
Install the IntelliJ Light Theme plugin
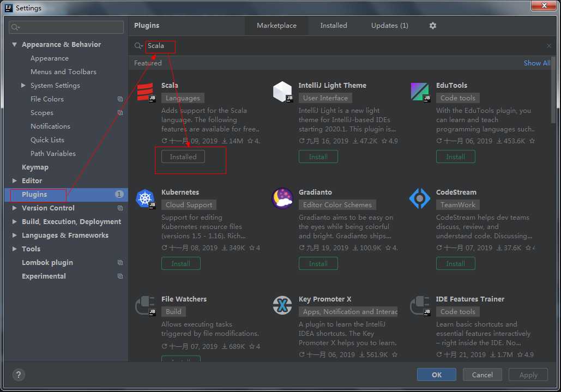pos(318,156)
